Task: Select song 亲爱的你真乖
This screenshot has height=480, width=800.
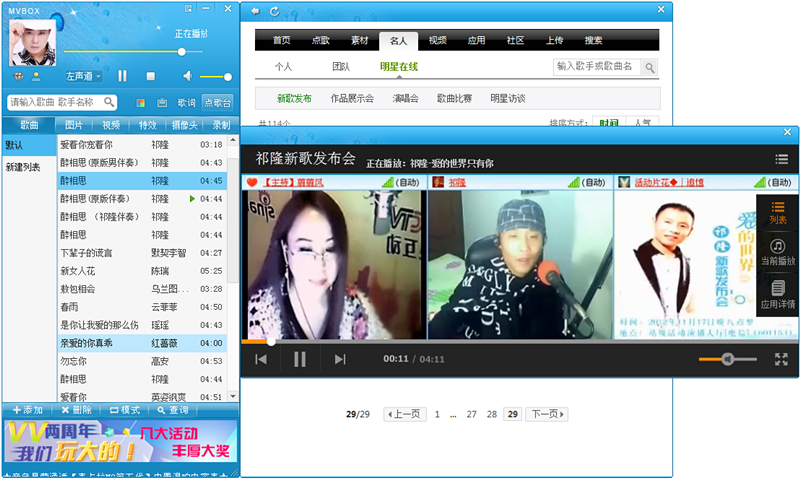Action: tap(142, 343)
